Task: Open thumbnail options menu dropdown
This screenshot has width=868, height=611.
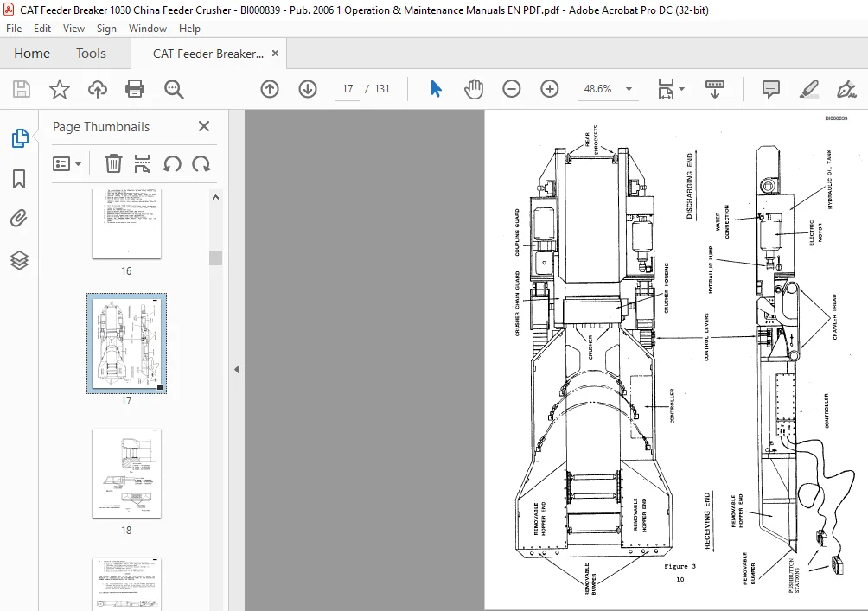Action: [x=67, y=164]
